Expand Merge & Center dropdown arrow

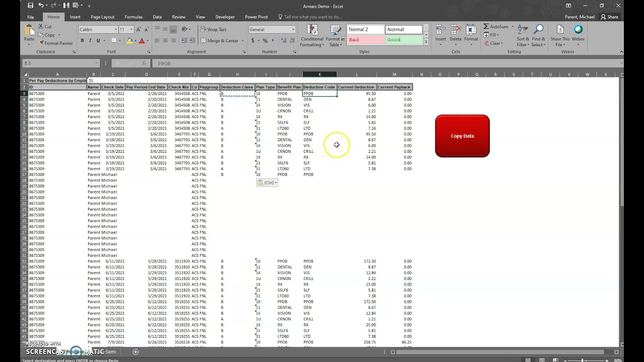pos(242,41)
